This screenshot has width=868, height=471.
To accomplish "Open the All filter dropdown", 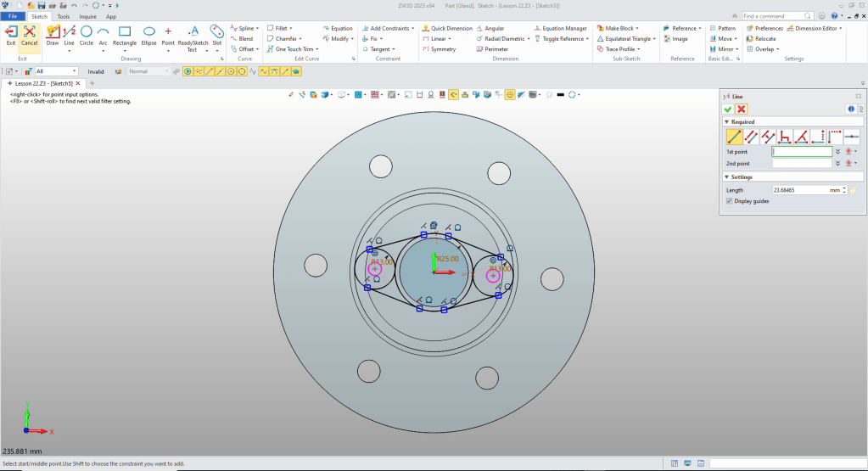I will (75, 71).
